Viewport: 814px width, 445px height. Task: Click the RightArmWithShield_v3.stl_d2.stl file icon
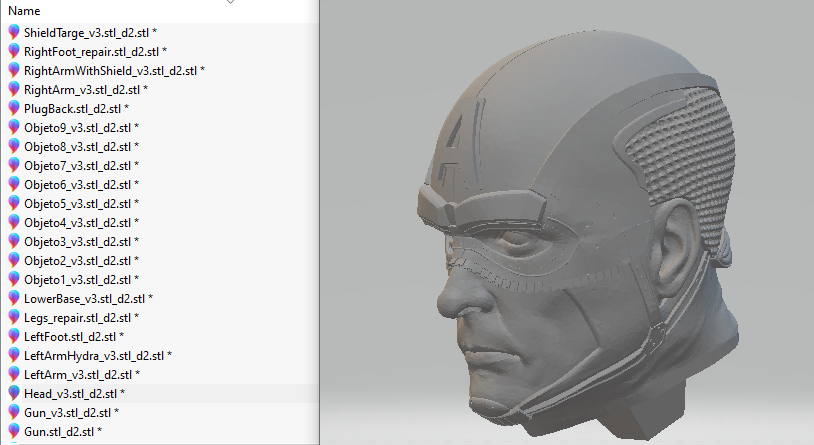14,71
